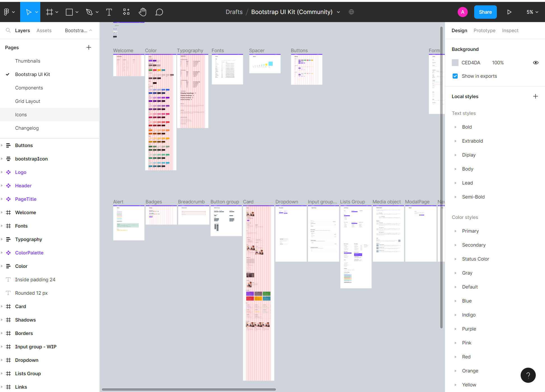
Task: Click the CED4DA background color swatch
Action: pos(455,63)
